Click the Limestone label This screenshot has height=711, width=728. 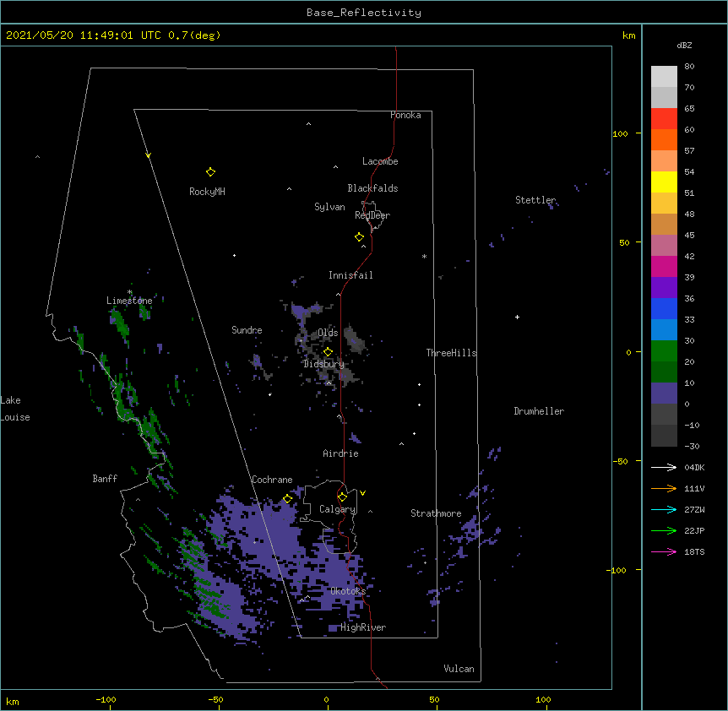point(129,301)
